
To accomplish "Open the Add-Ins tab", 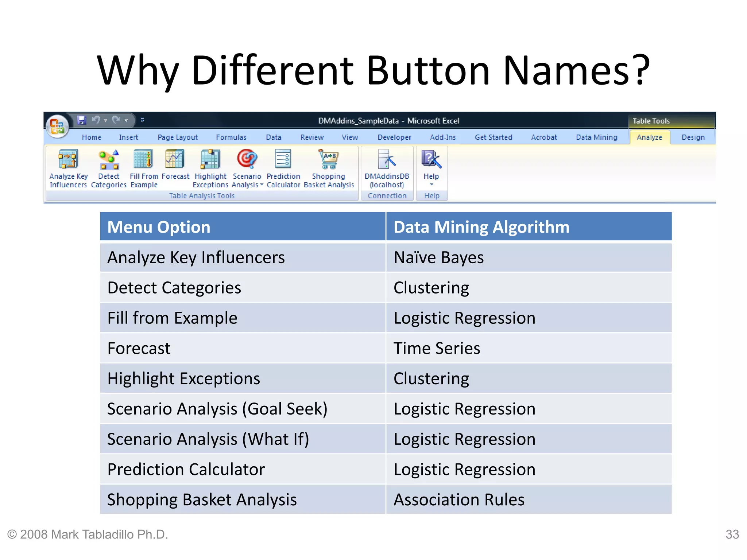I will point(443,137).
